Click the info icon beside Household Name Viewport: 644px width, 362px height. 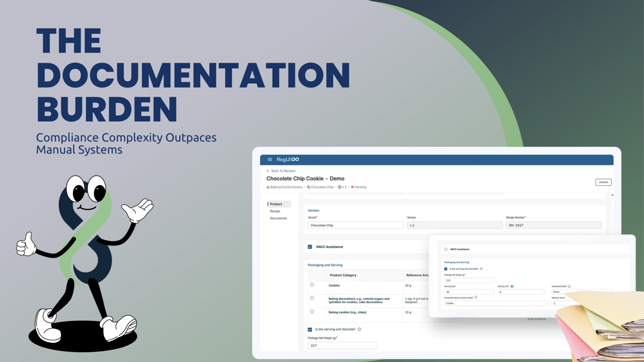[570, 286]
